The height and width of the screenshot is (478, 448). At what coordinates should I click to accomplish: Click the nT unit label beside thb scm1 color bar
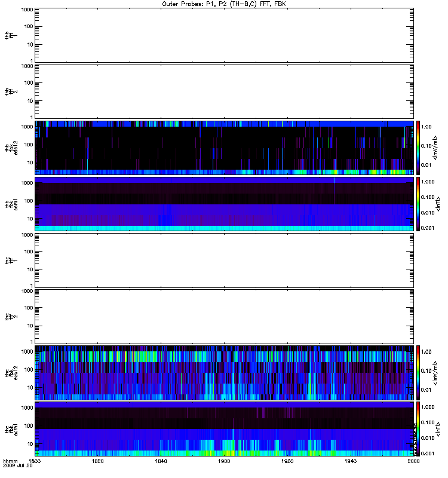(x=438, y=204)
